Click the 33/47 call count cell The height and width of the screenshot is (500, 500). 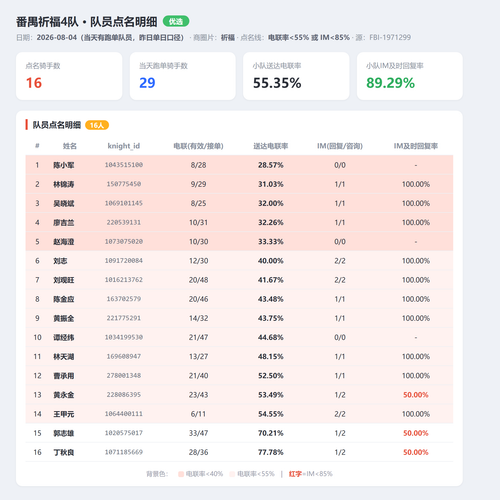tap(198, 433)
